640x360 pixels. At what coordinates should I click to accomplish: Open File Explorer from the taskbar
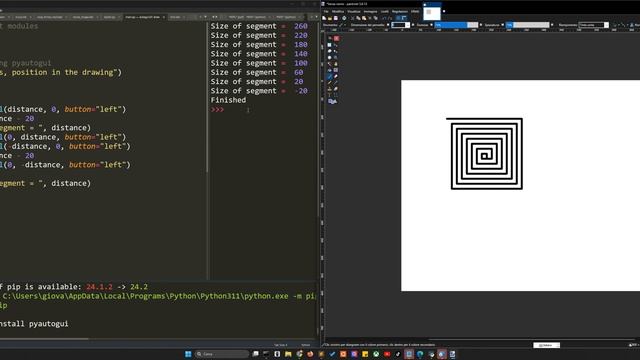pyautogui.click(x=288, y=354)
